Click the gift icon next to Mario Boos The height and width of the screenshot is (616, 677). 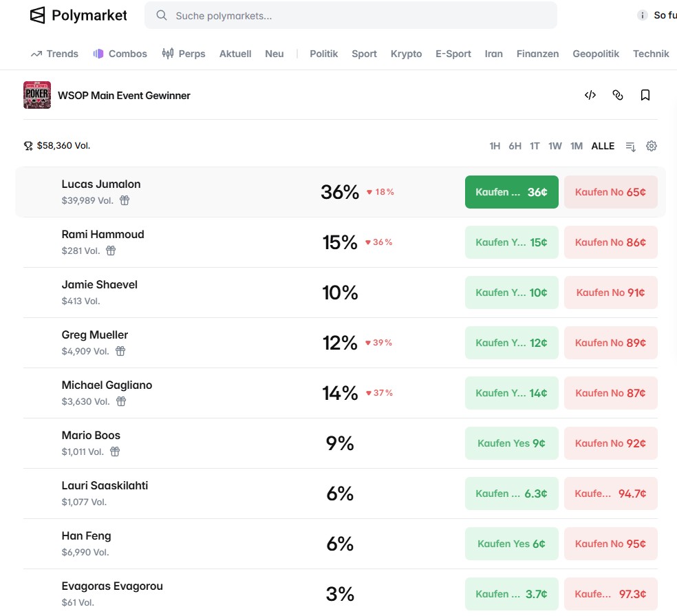coord(115,452)
